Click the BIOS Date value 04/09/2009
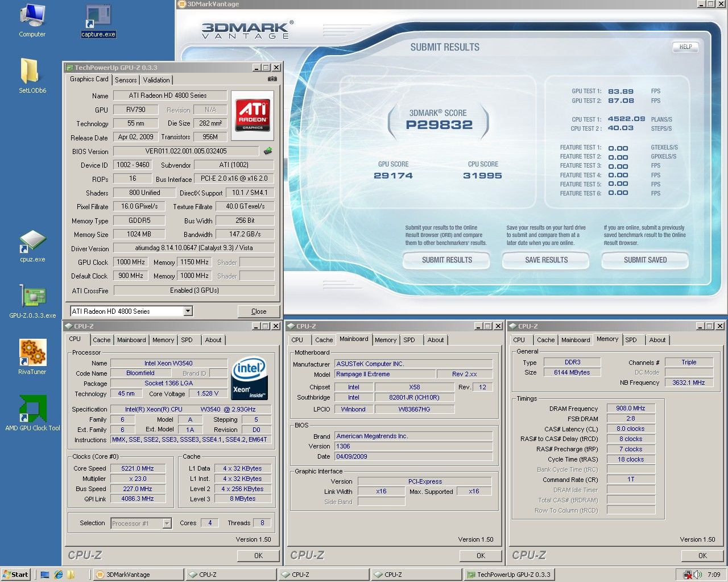The height and width of the screenshot is (582, 728). coord(413,456)
